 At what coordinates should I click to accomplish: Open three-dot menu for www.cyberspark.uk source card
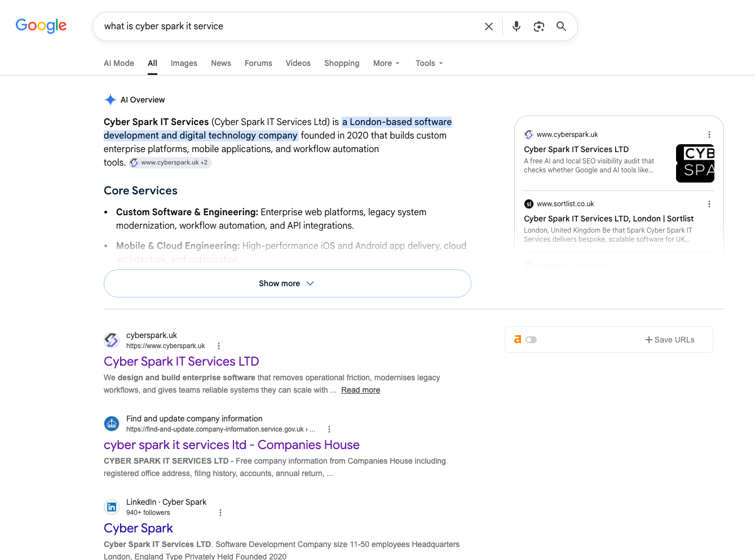[x=709, y=135]
